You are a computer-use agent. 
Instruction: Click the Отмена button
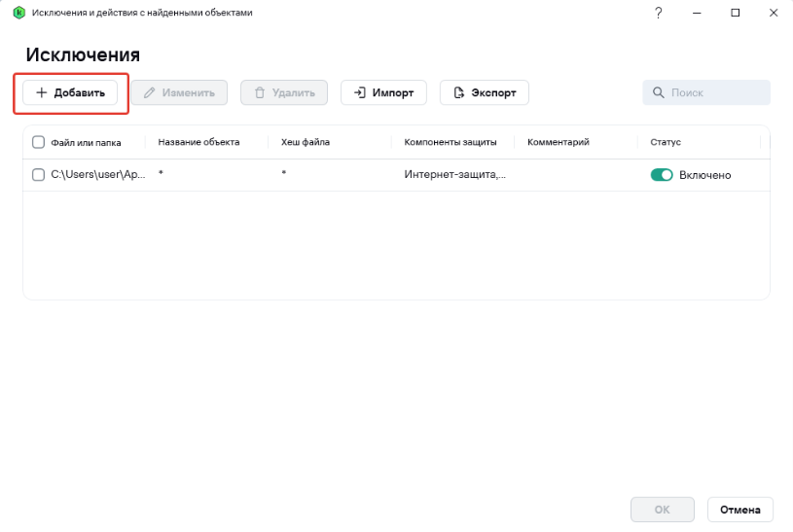click(739, 510)
